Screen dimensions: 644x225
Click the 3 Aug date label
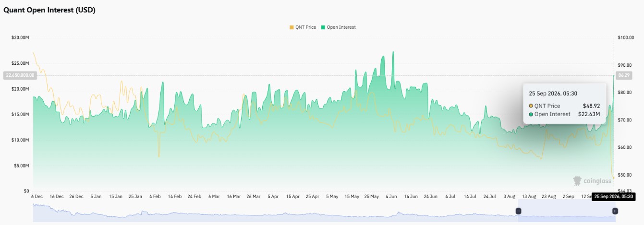pos(509,196)
